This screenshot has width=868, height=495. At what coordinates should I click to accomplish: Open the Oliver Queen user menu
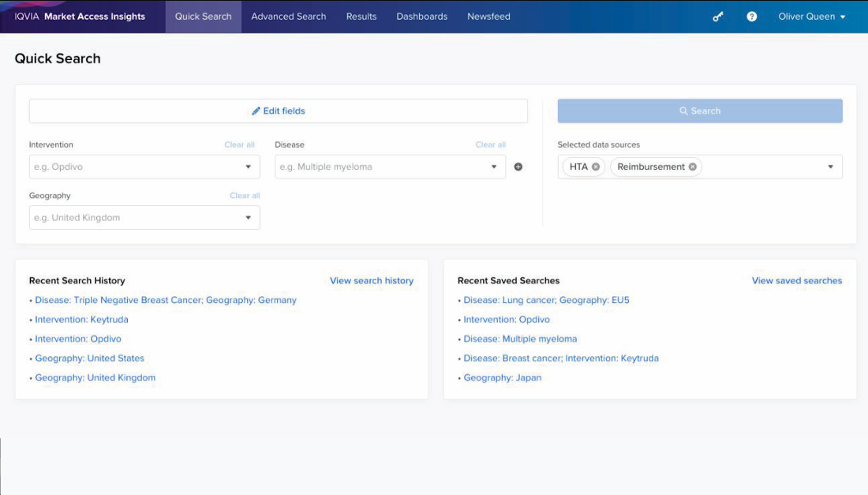click(811, 17)
